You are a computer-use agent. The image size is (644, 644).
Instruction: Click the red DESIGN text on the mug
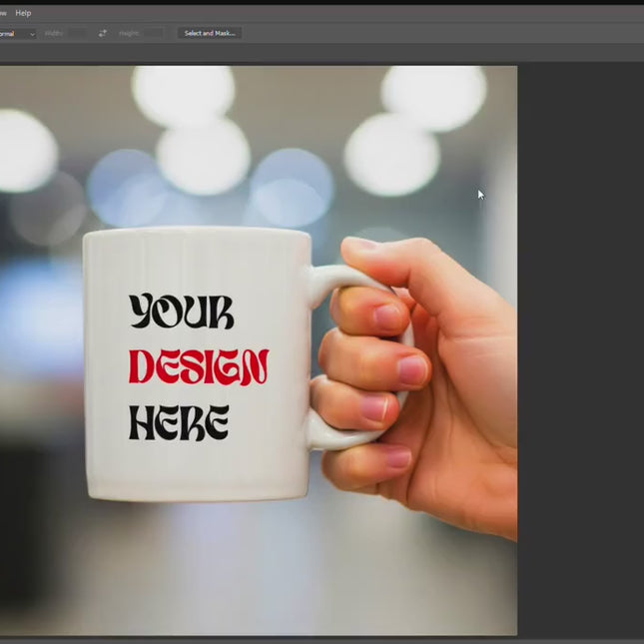[199, 366]
